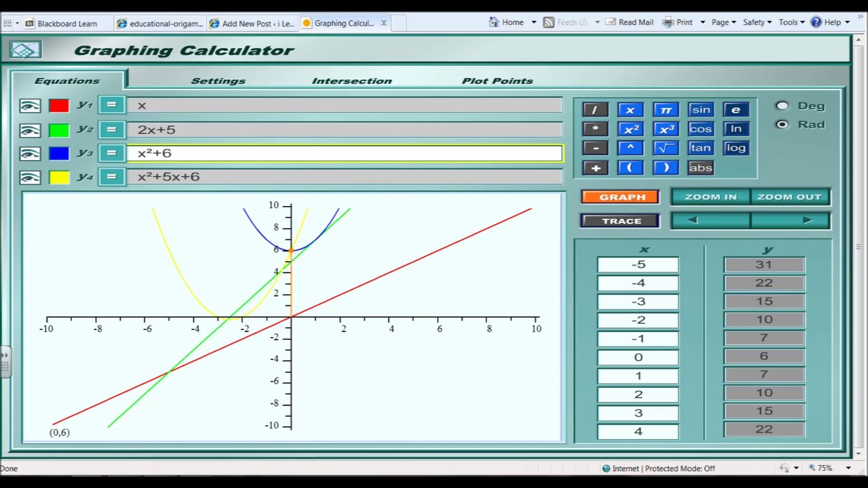The width and height of the screenshot is (868, 488).
Task: Open the blue color swatch for y3
Action: click(x=59, y=154)
